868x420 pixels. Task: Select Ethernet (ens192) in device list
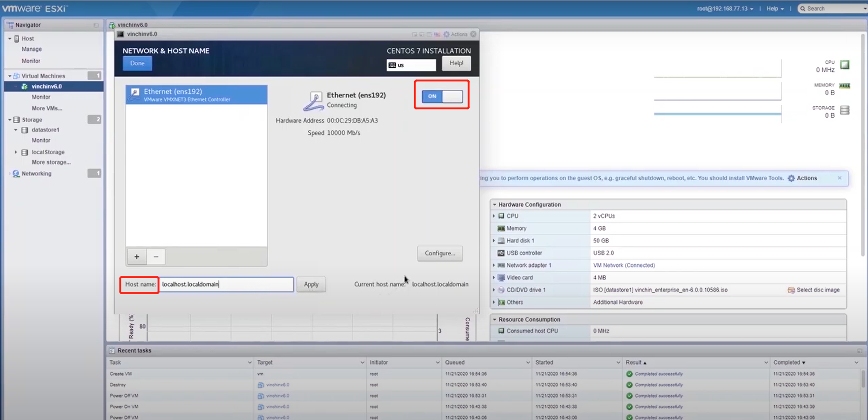tap(197, 95)
